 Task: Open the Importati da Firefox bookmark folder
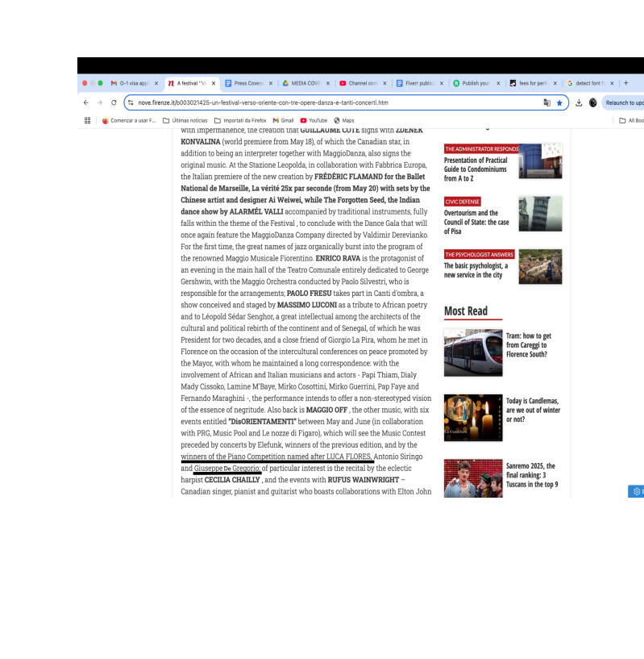click(240, 121)
